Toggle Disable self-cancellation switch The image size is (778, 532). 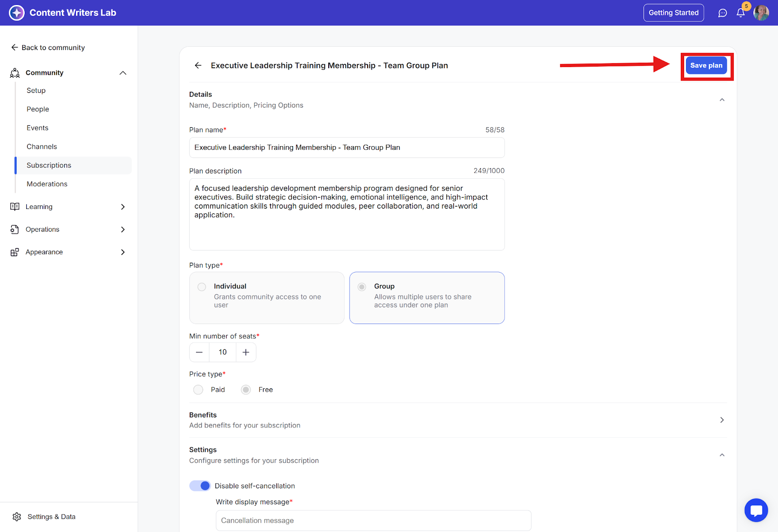[x=200, y=486]
